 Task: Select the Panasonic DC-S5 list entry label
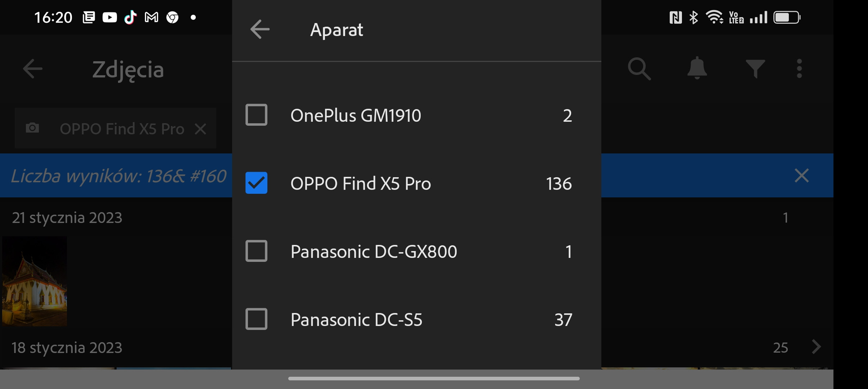[x=356, y=319]
